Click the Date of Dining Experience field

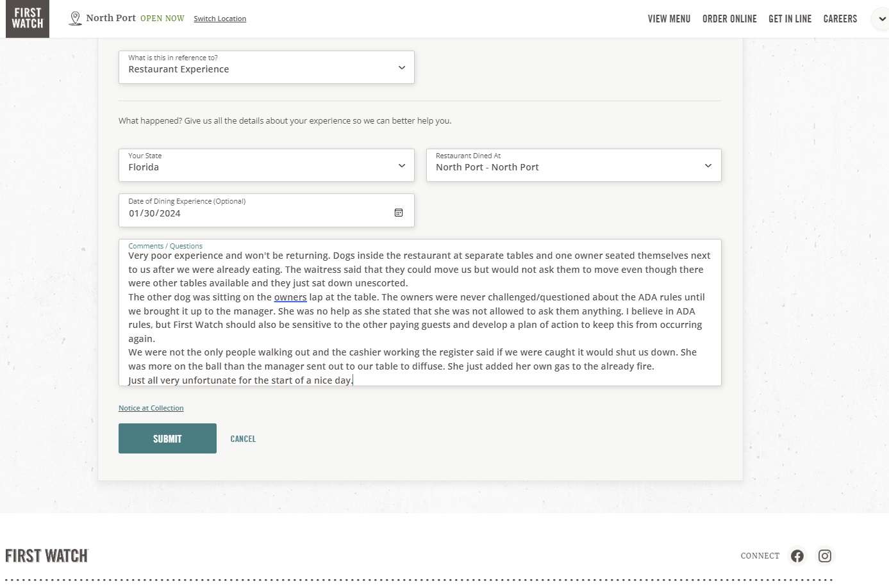point(256,213)
